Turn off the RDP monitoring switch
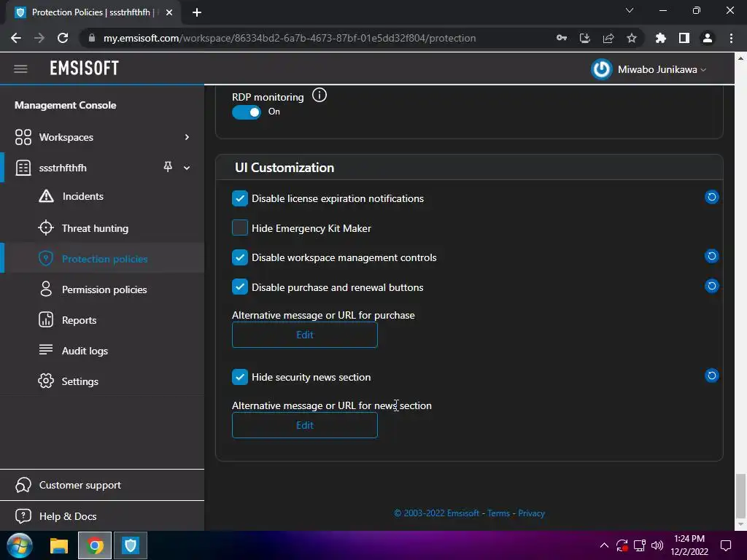 pyautogui.click(x=247, y=112)
